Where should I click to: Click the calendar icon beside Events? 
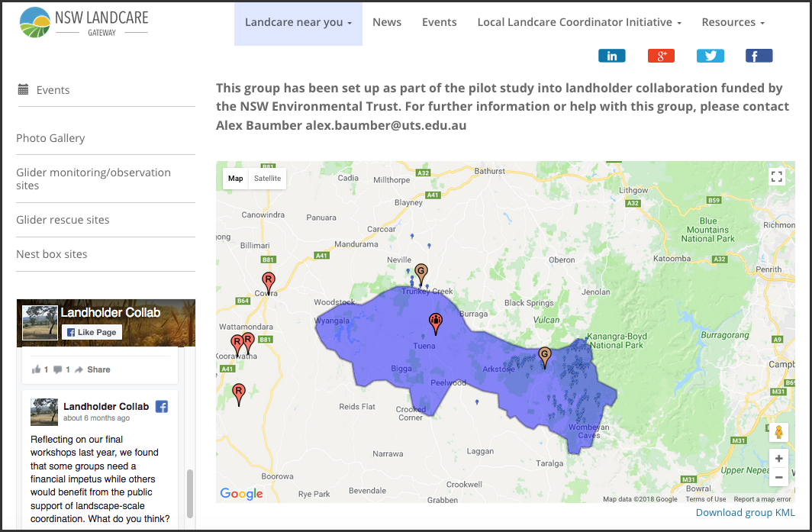(x=24, y=89)
